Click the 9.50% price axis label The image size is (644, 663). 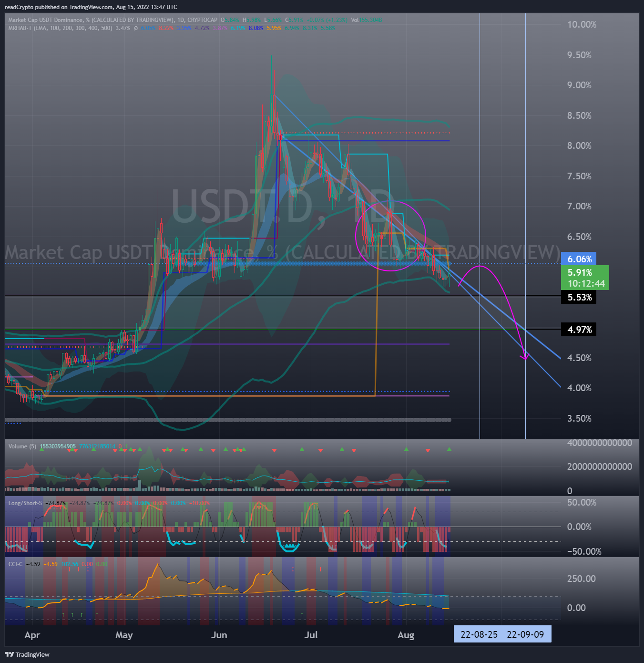579,55
